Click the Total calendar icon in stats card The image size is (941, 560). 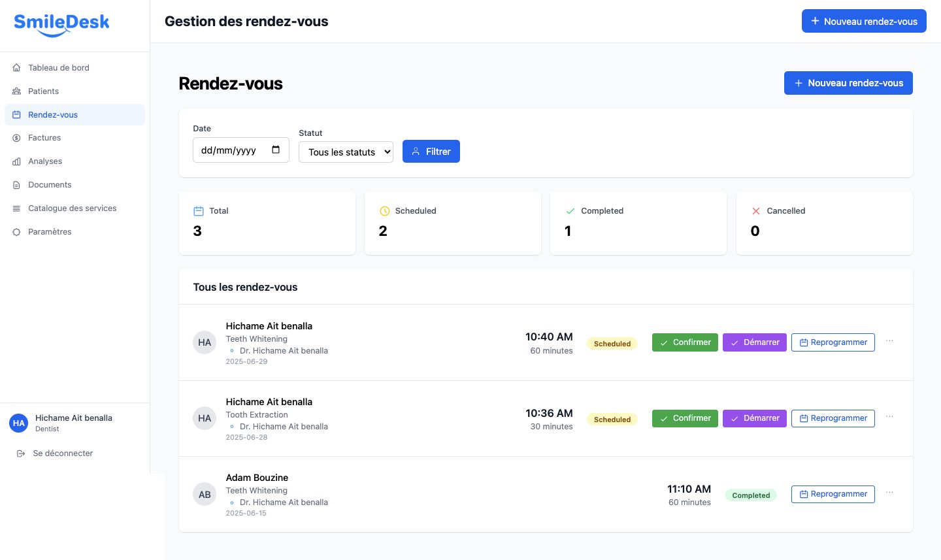(199, 211)
